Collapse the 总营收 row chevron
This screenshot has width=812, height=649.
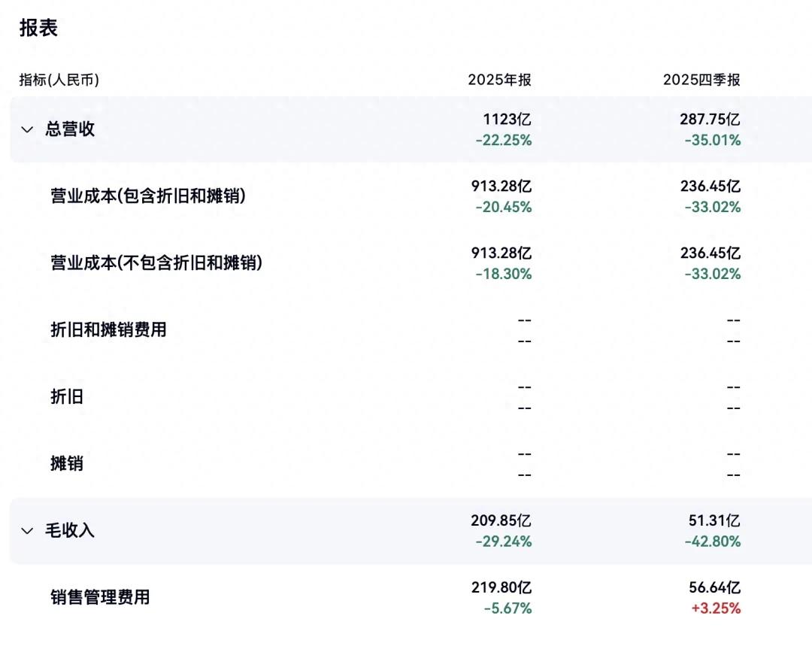(x=28, y=129)
